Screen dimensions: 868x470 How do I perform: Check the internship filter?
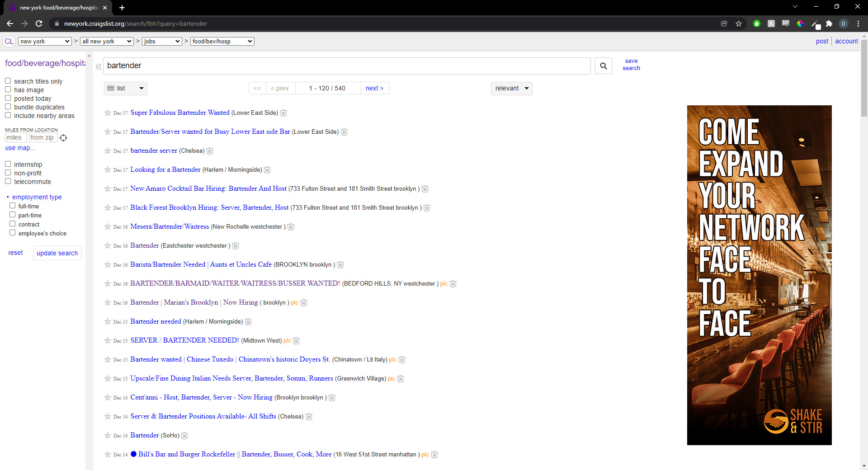click(x=8, y=164)
